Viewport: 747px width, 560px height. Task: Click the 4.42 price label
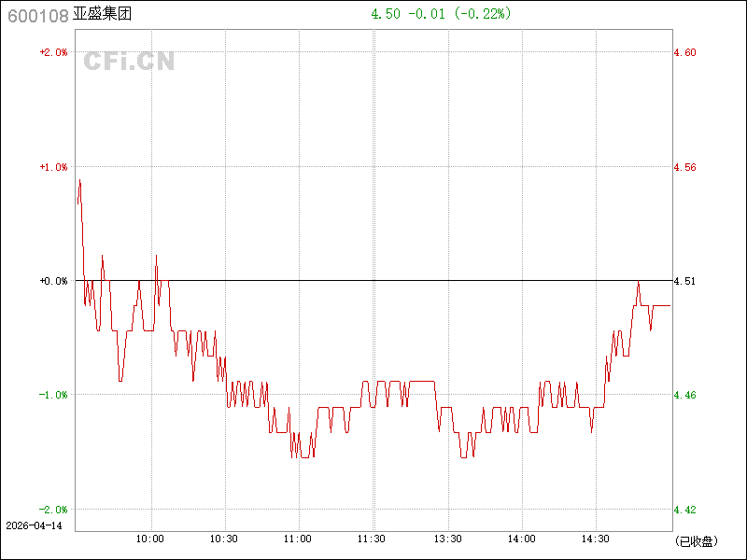[x=684, y=510]
